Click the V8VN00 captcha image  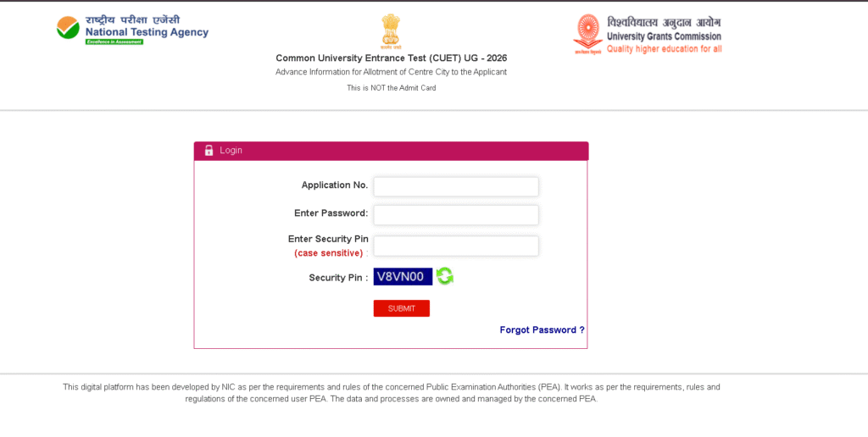(403, 276)
